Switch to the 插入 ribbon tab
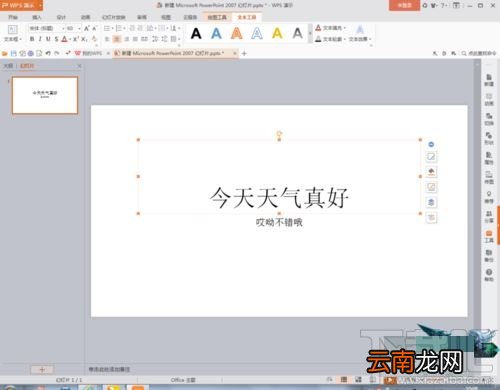 point(37,17)
